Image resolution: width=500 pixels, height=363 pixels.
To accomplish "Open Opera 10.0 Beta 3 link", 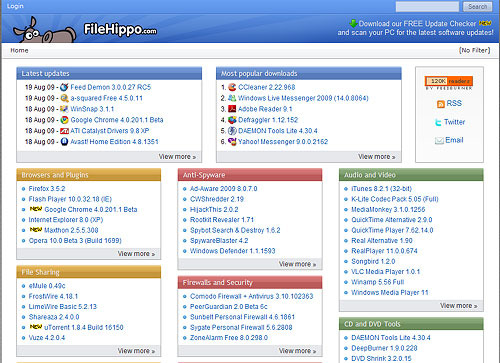I will tap(75, 240).
